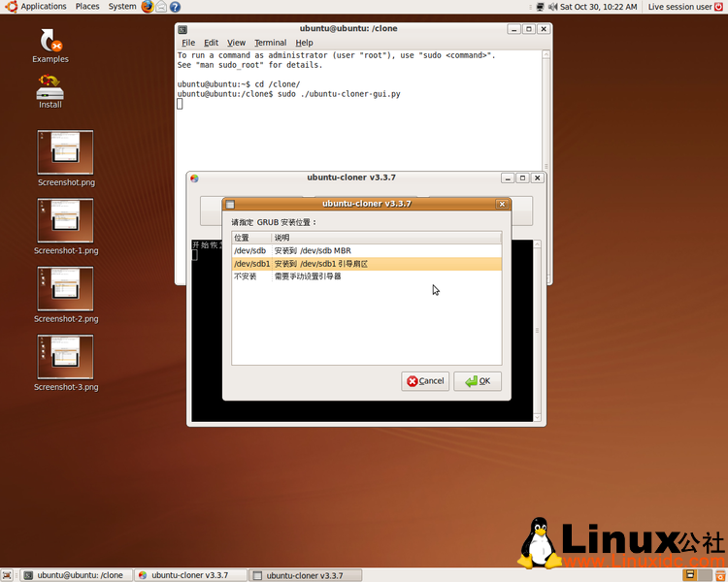Image resolution: width=728 pixels, height=582 pixels.
Task: Open the Places menu
Action: [x=87, y=7]
